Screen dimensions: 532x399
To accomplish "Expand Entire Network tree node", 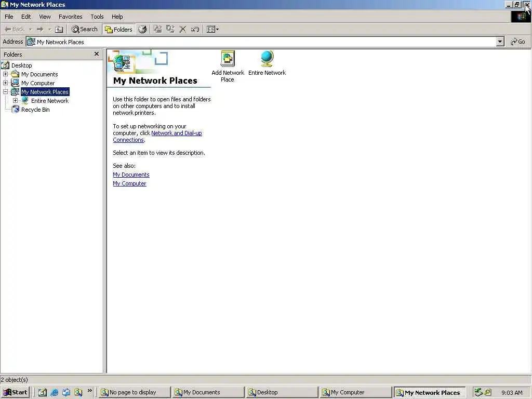I will click(x=15, y=100).
